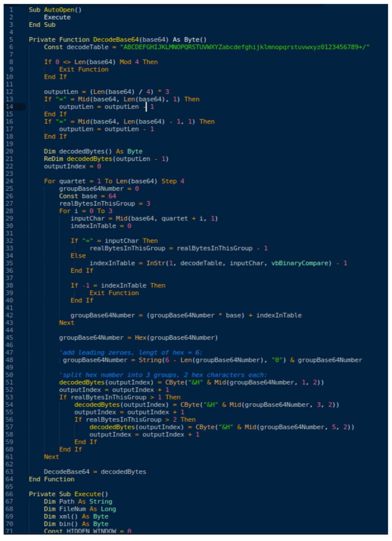The width and height of the screenshot is (392, 541).
Task: Click "Dim FileNum As Long" line
Action: pyautogui.click(x=80, y=509)
